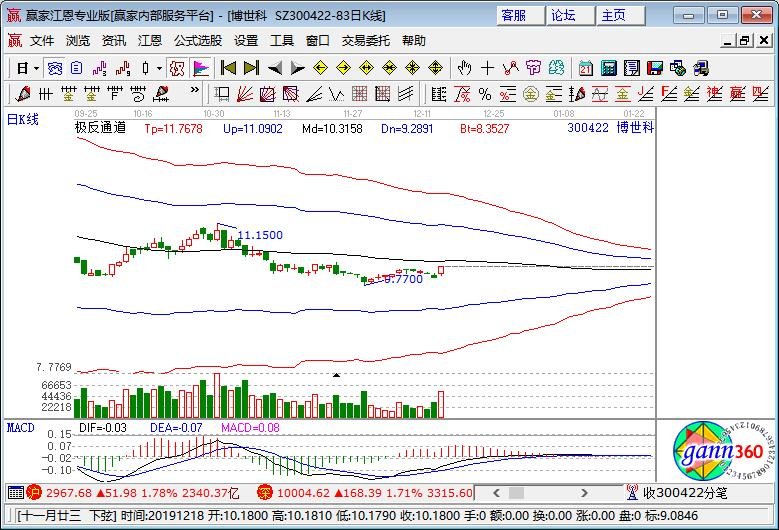Click the 论坛 button
The width and height of the screenshot is (779, 530).
(570, 15)
